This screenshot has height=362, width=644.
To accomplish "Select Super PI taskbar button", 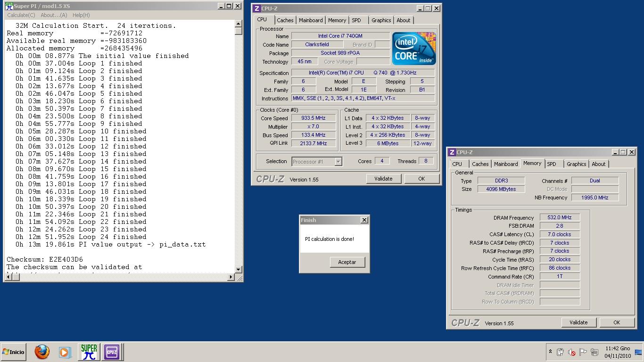I will coord(89,352).
